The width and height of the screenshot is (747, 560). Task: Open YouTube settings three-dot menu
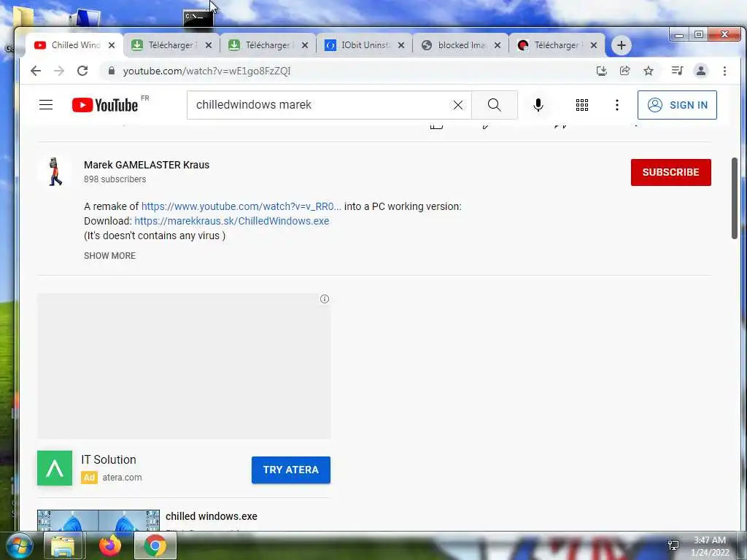tap(617, 105)
